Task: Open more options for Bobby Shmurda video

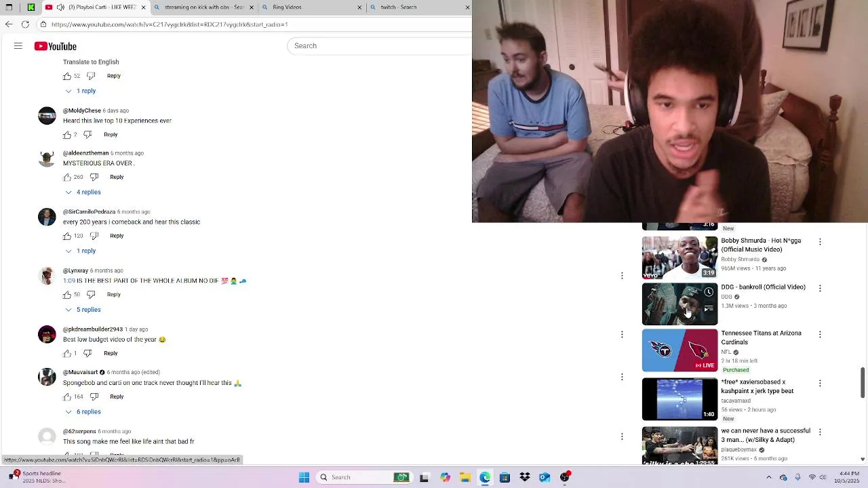Action: click(820, 242)
